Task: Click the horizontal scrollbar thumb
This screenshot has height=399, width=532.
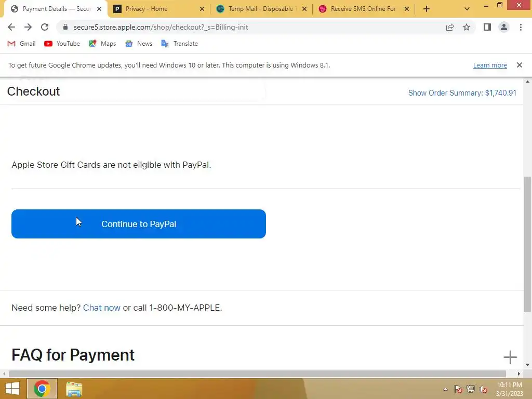Action: (257, 374)
